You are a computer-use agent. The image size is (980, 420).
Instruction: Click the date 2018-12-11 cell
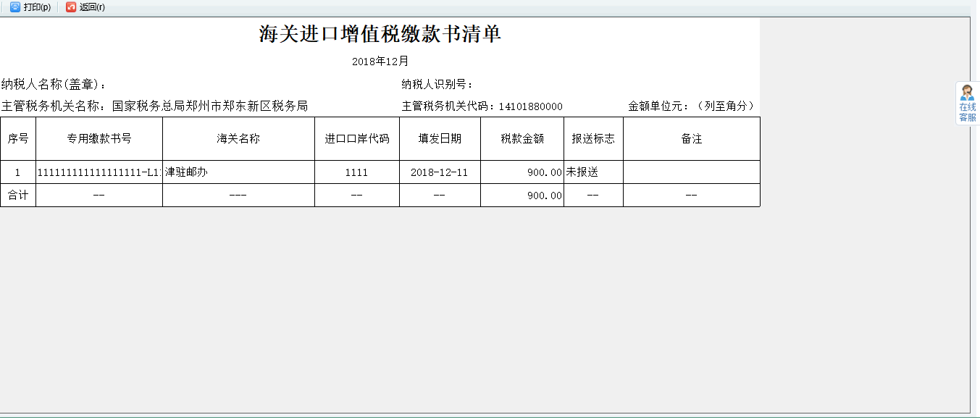[440, 172]
